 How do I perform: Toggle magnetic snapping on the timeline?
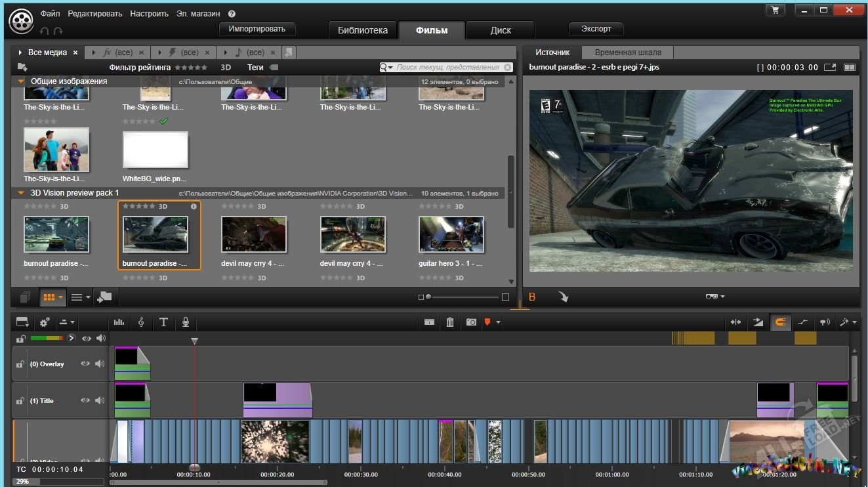tap(780, 322)
